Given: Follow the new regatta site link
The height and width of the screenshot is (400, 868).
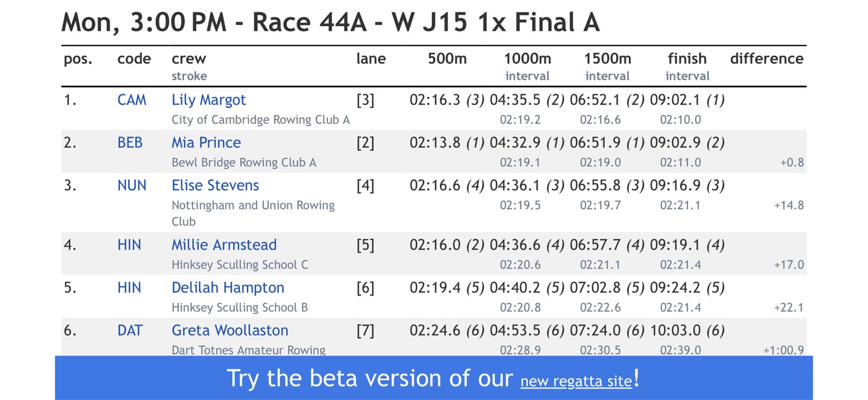Looking at the screenshot, I should coord(576,382).
